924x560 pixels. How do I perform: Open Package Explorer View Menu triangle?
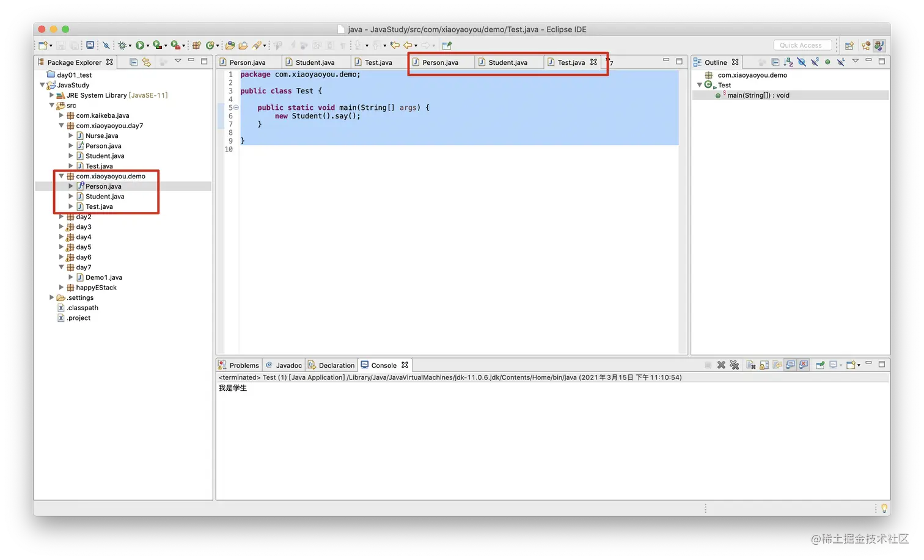(x=178, y=60)
